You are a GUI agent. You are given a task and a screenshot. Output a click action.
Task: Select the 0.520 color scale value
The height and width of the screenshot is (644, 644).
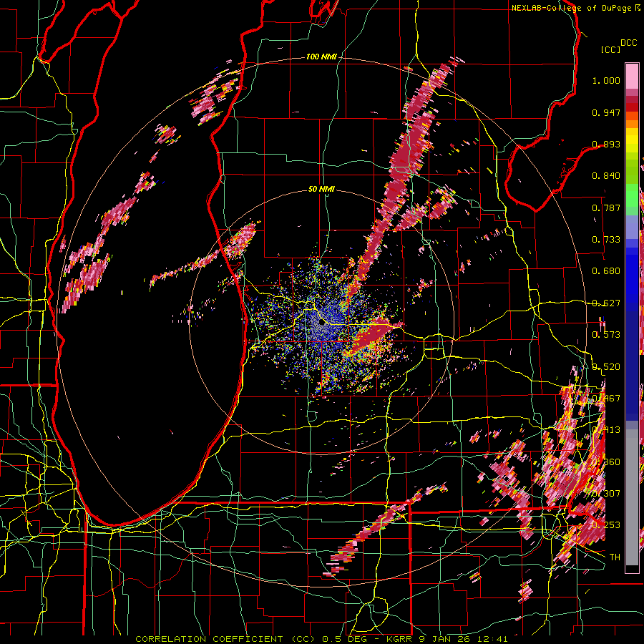click(x=606, y=367)
